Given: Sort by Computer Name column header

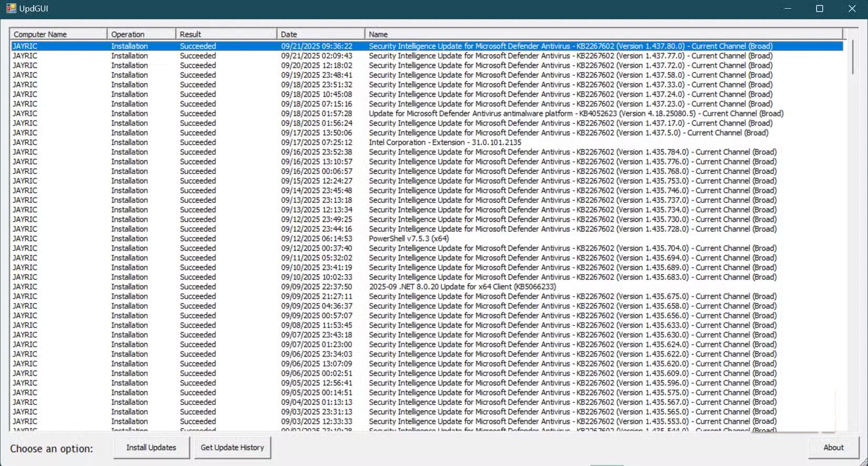Looking at the screenshot, I should click(58, 34).
